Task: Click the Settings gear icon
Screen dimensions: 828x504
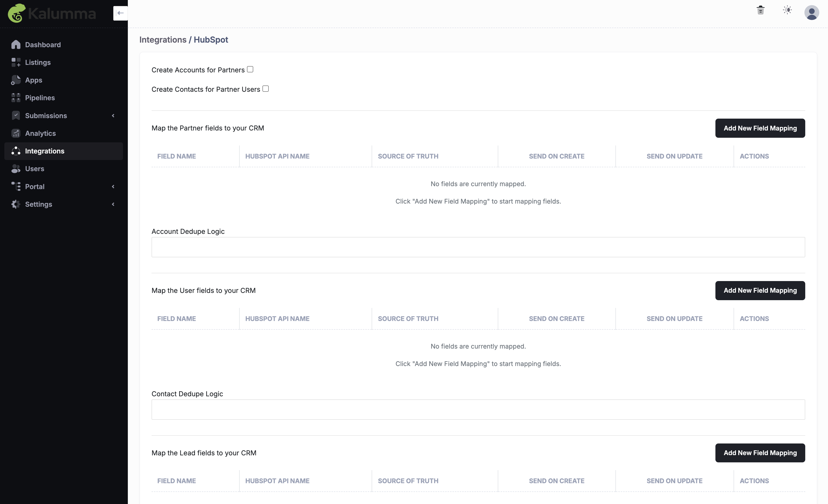Action: [x=16, y=204]
